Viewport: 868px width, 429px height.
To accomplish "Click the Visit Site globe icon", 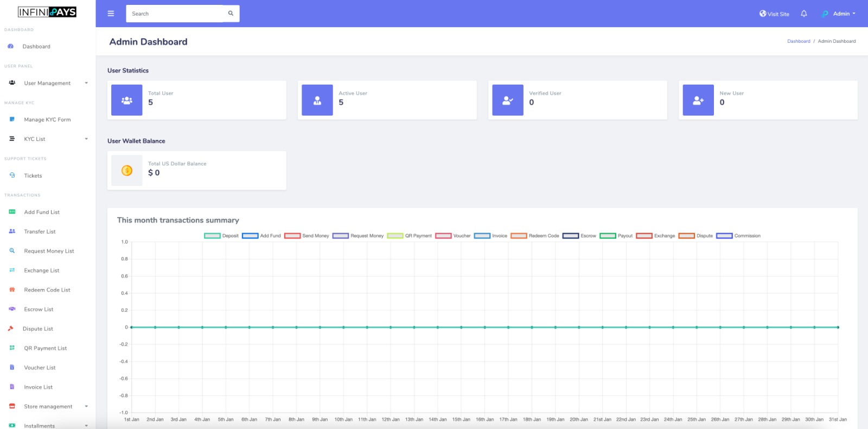I will tap(763, 14).
